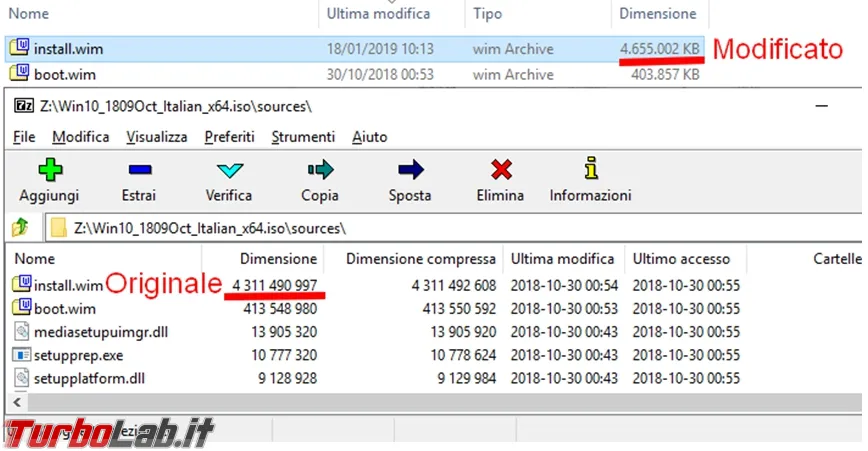Select setupplatform.dll file name
This screenshot has width=868, height=451.
(89, 379)
